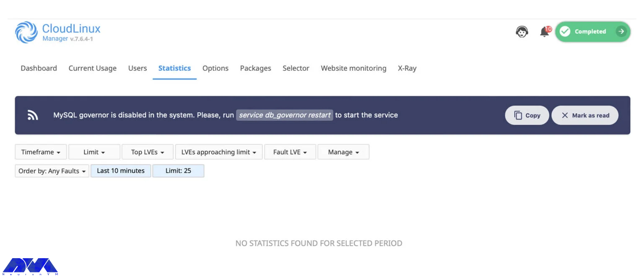This screenshot has width=644, height=277.
Task: Click the Last 10 minutes filter chip
Action: tap(121, 171)
